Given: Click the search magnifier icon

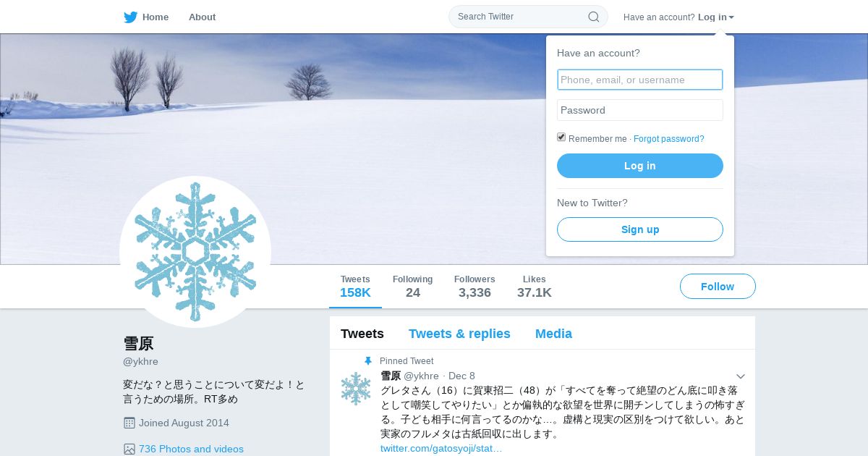Looking at the screenshot, I should coord(594,17).
